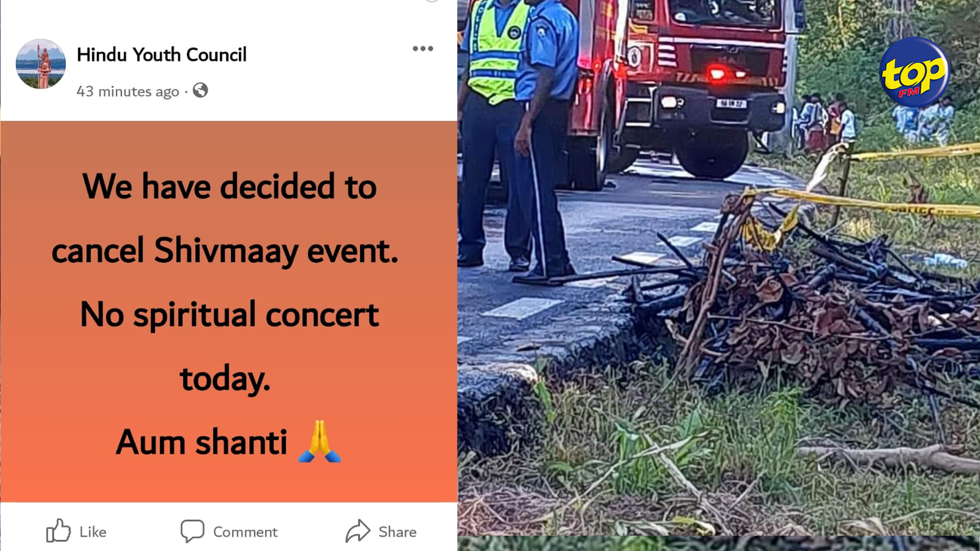
Task: Click the orange post text 'cancel Shivmaay event'
Action: click(x=225, y=251)
